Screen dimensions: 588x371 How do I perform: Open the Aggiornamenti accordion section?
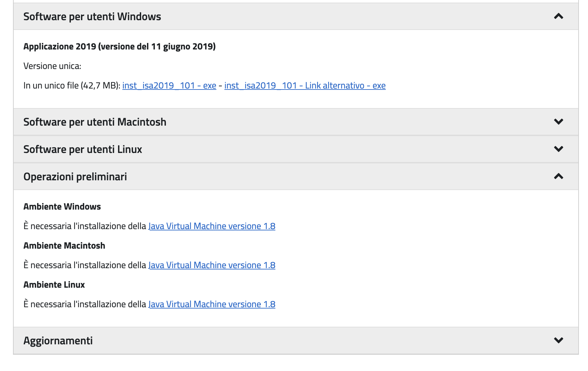point(296,341)
